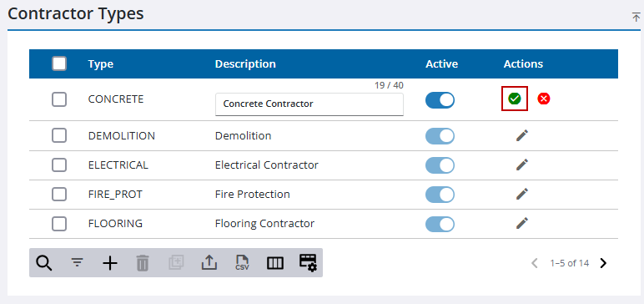Go to next page of contractor types

[x=603, y=263]
